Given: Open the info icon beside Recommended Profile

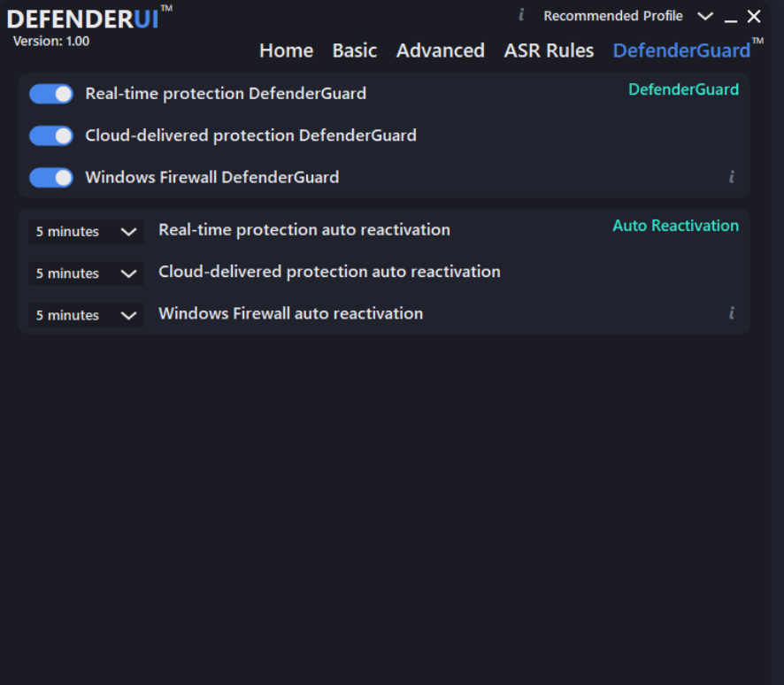Looking at the screenshot, I should 521,15.
